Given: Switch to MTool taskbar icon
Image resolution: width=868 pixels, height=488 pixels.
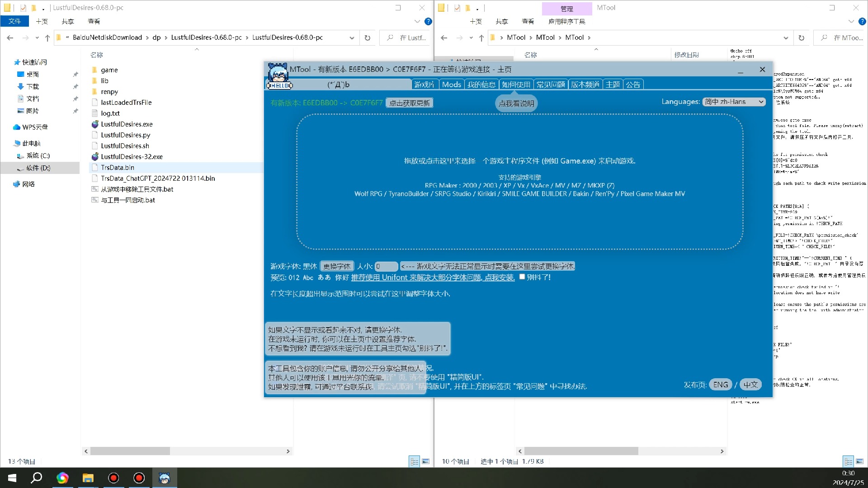Looking at the screenshot, I should point(165,478).
